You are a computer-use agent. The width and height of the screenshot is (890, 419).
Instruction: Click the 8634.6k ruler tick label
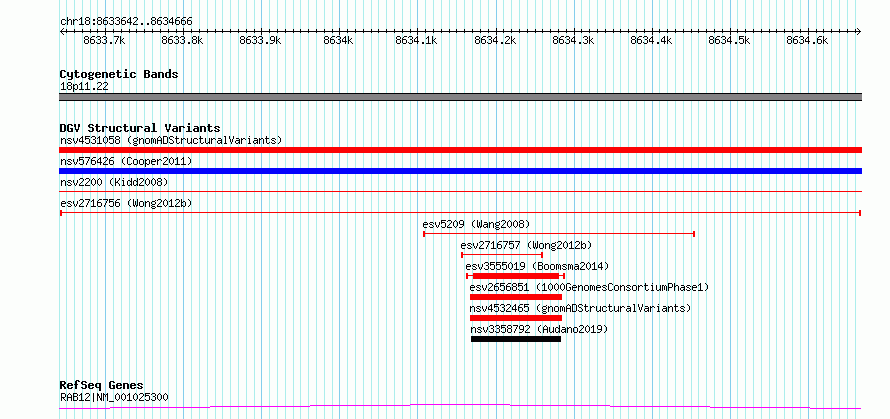coord(807,40)
